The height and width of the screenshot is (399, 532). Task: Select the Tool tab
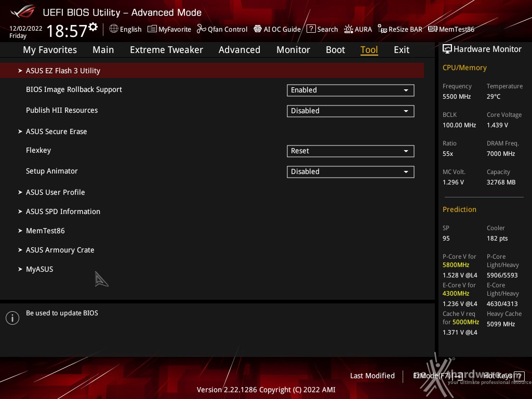pyautogui.click(x=369, y=50)
